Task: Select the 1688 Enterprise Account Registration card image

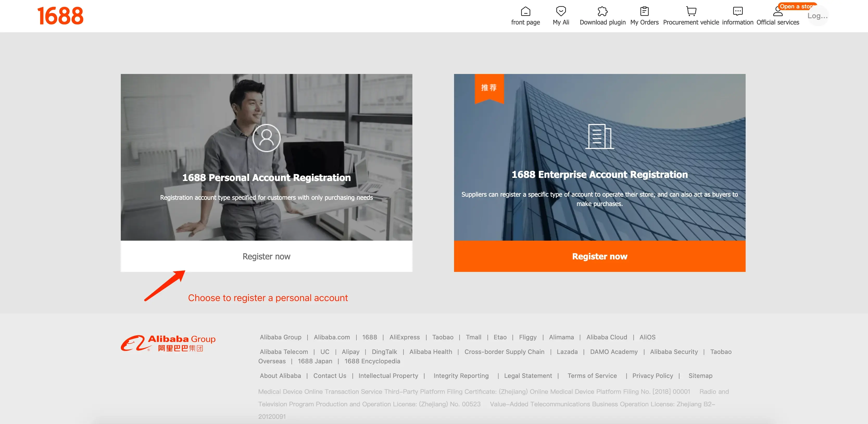Action: tap(599, 157)
